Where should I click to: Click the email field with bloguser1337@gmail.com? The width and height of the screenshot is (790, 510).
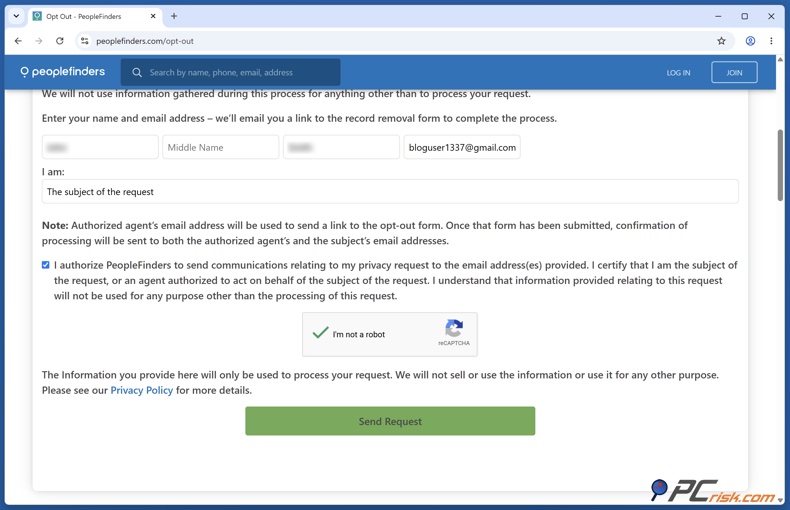tap(462, 147)
